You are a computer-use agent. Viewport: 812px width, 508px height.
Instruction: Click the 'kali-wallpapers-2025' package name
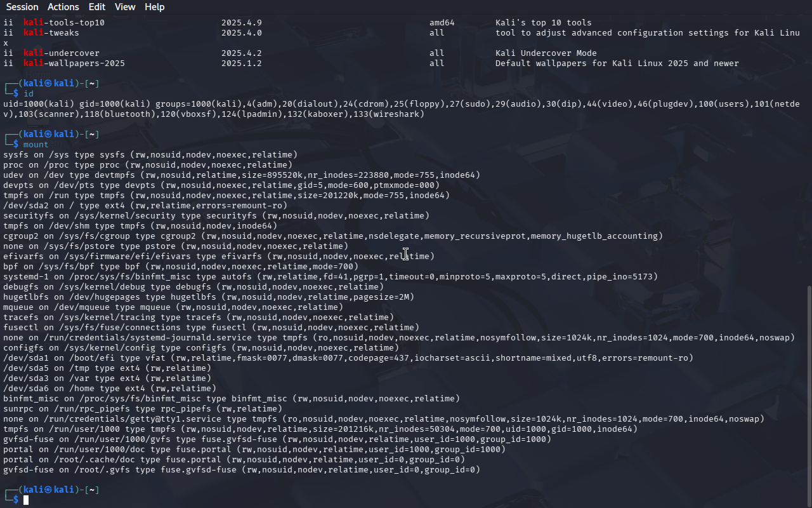tap(74, 63)
